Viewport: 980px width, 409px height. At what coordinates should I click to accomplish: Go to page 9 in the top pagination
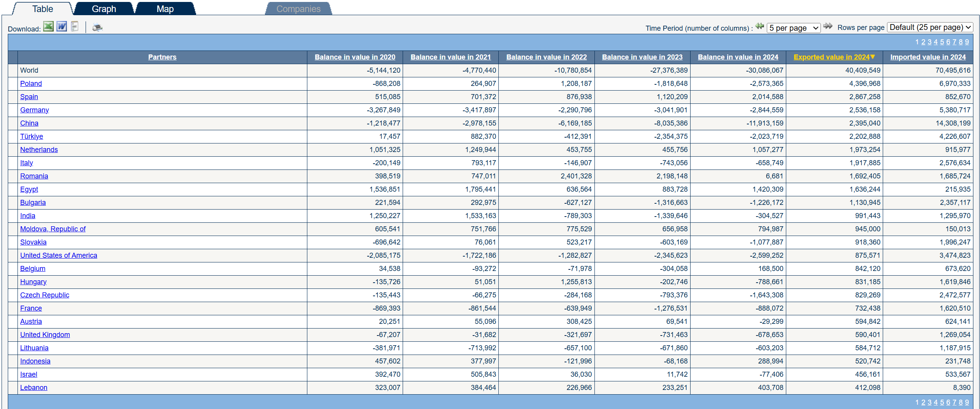point(967,42)
